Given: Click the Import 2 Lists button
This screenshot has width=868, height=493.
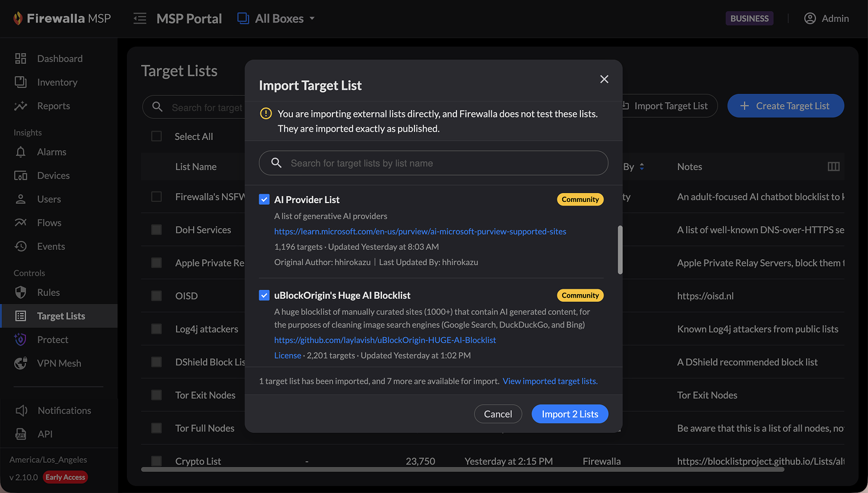Looking at the screenshot, I should 570,414.
